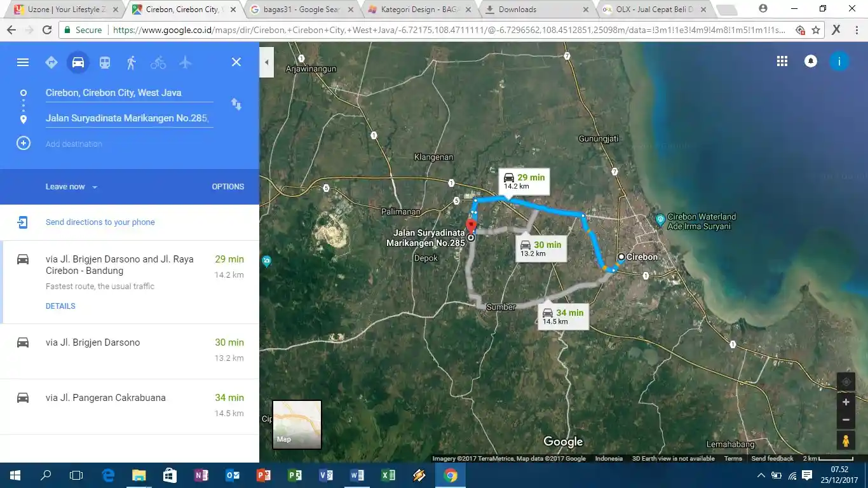The image size is (868, 488).
Task: Switch to bagas31 Google Search tab
Action: click(301, 10)
